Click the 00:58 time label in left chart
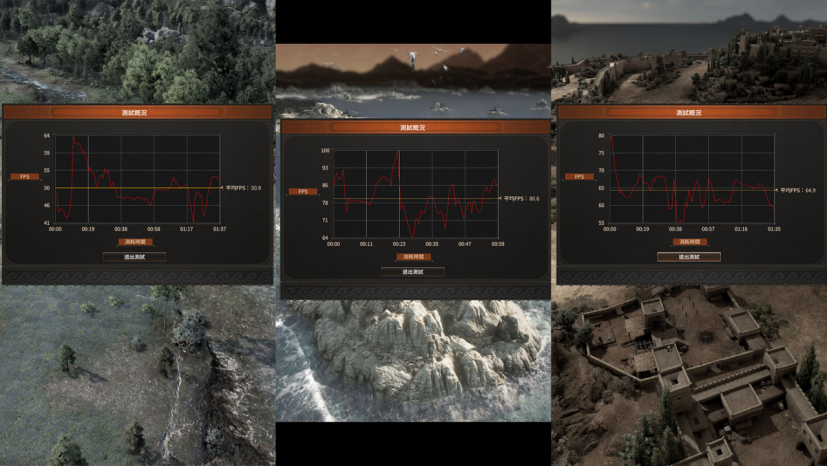This screenshot has width=828, height=466. (154, 229)
